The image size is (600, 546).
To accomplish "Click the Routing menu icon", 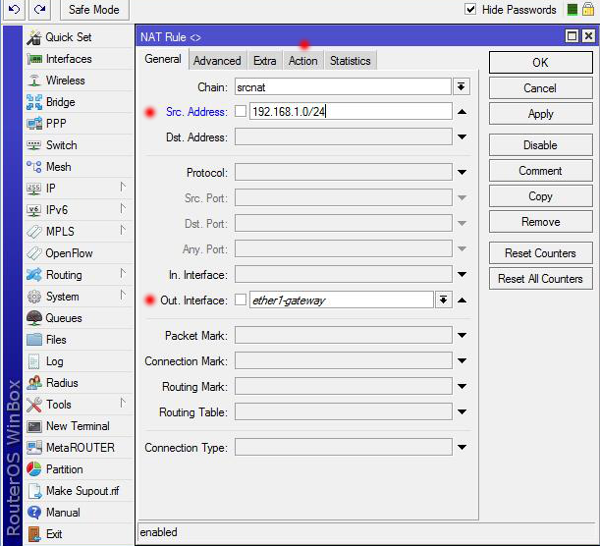I will coord(34,275).
